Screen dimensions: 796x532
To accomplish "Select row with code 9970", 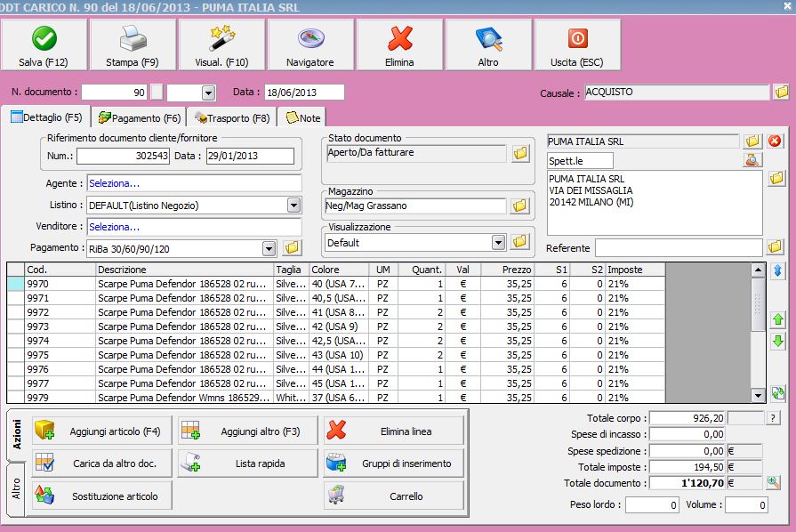I will [x=336, y=284].
